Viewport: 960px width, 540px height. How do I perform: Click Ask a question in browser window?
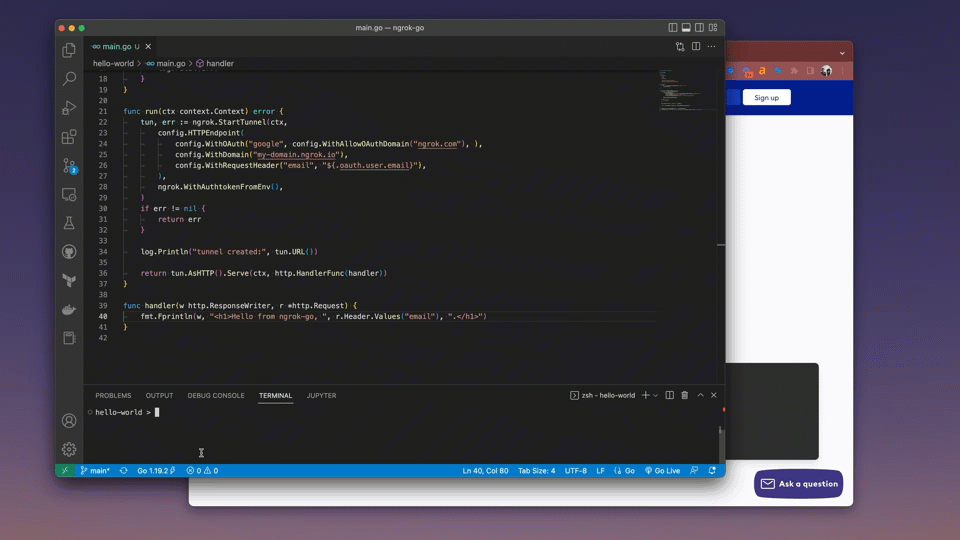(798, 484)
